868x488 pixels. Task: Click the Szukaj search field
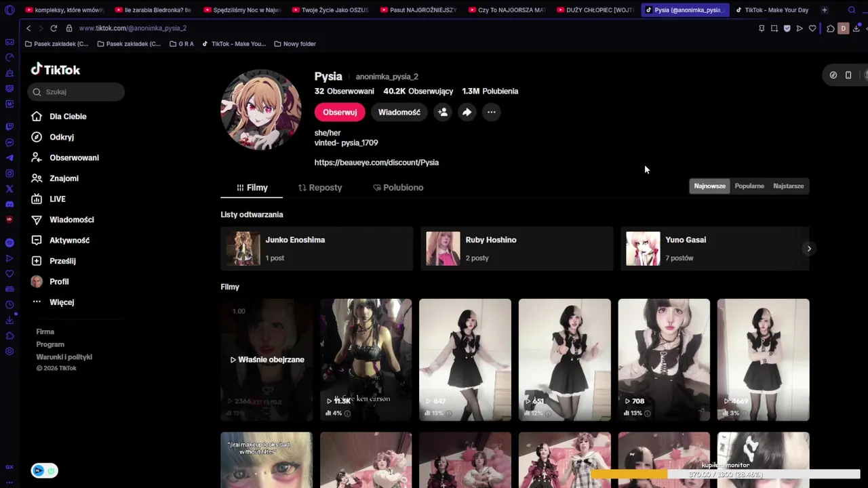(x=76, y=91)
